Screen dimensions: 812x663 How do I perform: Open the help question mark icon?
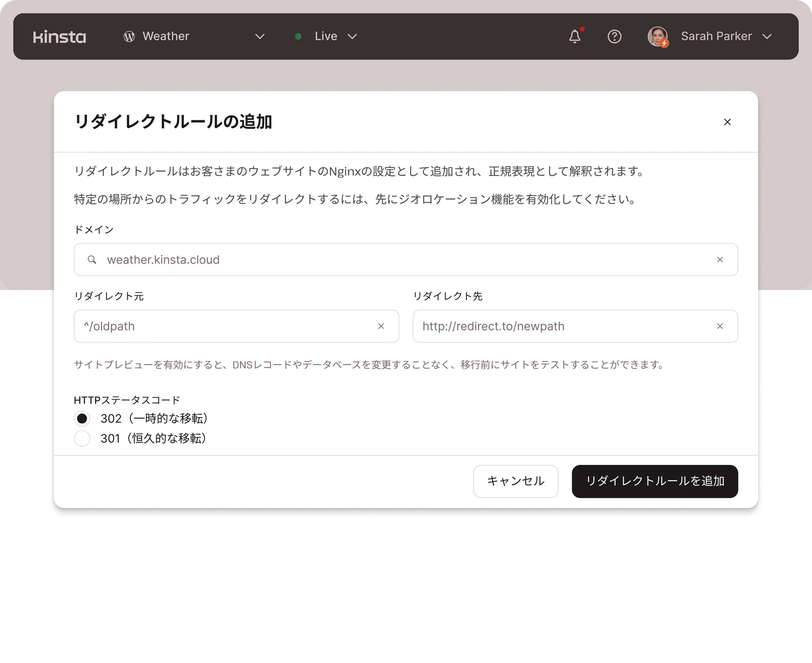614,37
